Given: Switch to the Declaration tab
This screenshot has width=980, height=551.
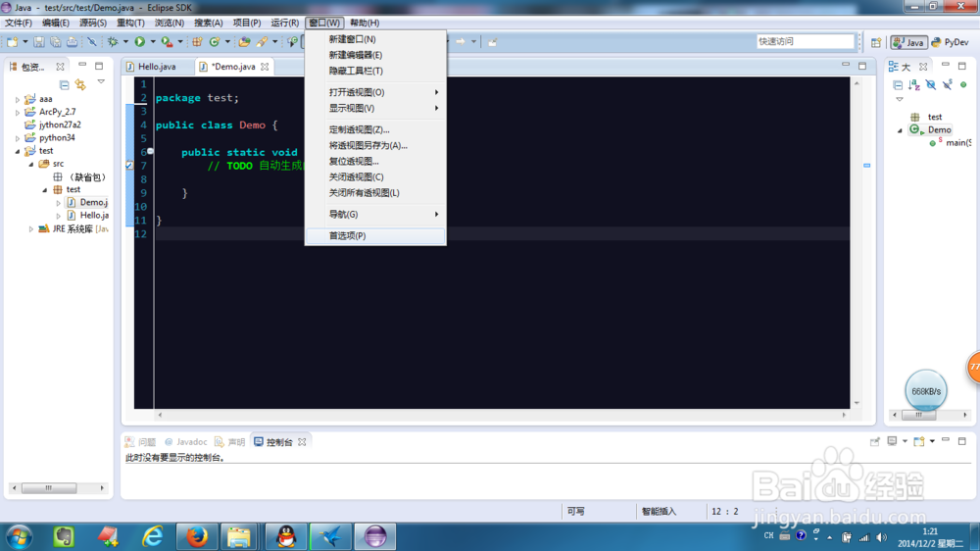Looking at the screenshot, I should tap(230, 441).
